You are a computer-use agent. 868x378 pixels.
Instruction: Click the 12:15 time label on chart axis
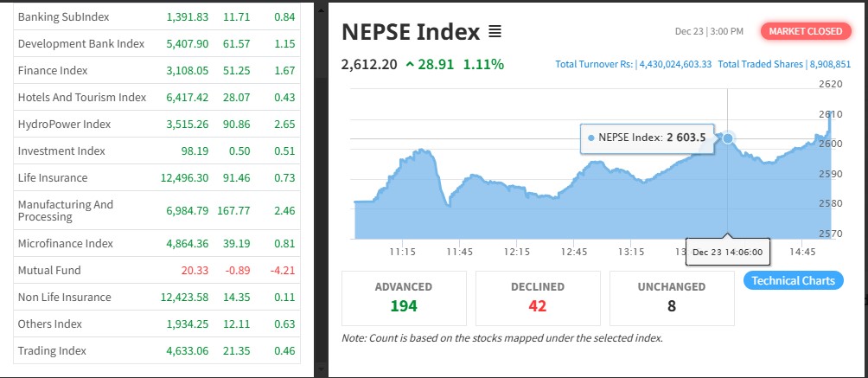(516, 252)
